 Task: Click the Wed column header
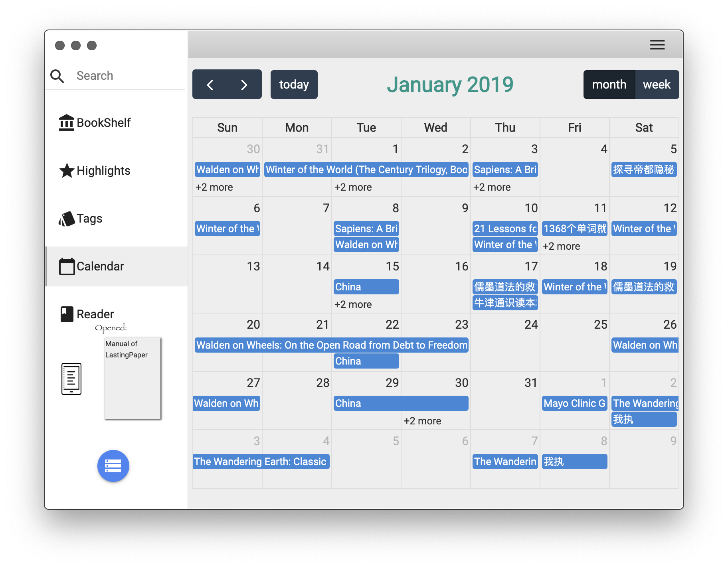[x=436, y=128]
